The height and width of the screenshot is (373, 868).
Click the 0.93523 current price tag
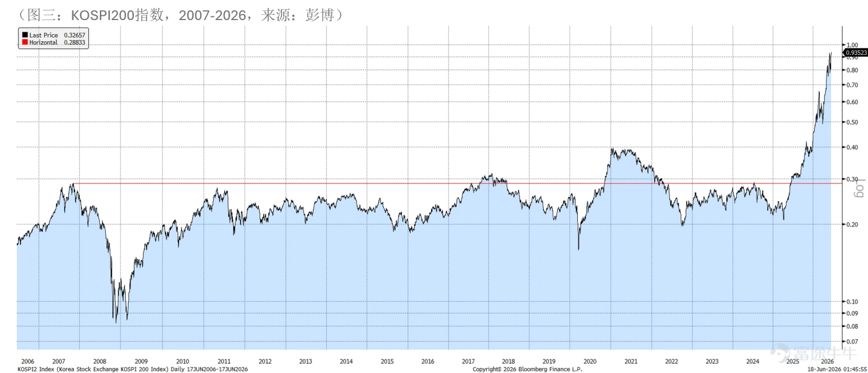[x=856, y=53]
